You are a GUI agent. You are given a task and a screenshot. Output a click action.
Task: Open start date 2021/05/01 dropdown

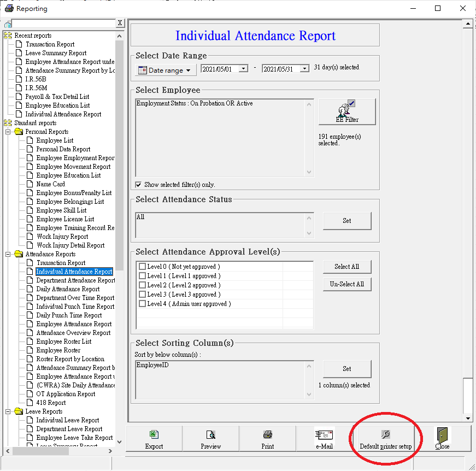[x=244, y=68]
